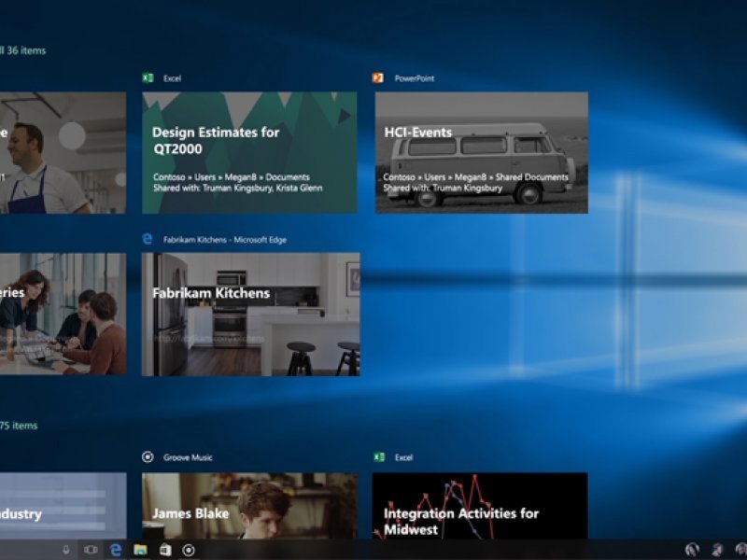
Task: Open the HCI-Events presentation card
Action: [x=482, y=153]
